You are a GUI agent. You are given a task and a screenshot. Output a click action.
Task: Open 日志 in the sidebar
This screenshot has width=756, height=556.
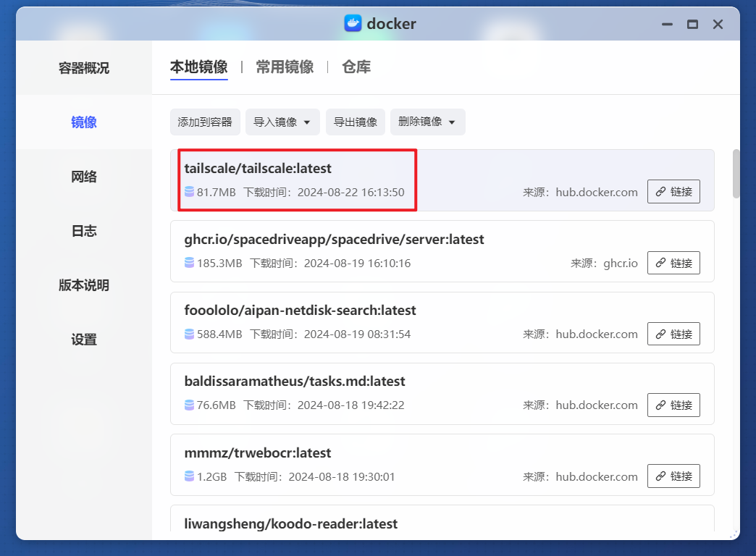click(84, 231)
